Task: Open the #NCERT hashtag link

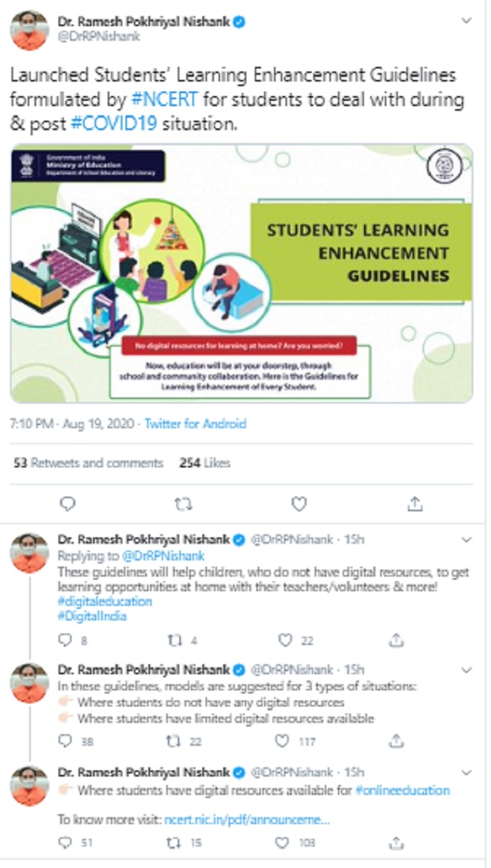Action: [x=165, y=101]
